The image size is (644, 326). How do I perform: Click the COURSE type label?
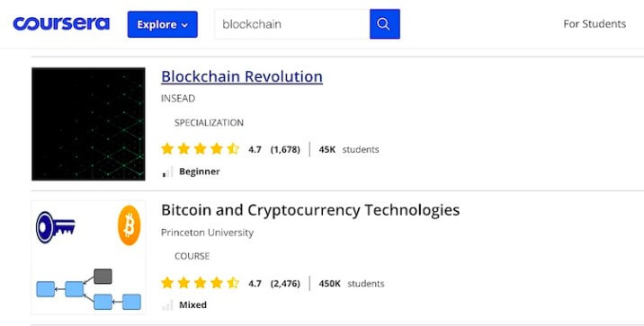click(192, 256)
